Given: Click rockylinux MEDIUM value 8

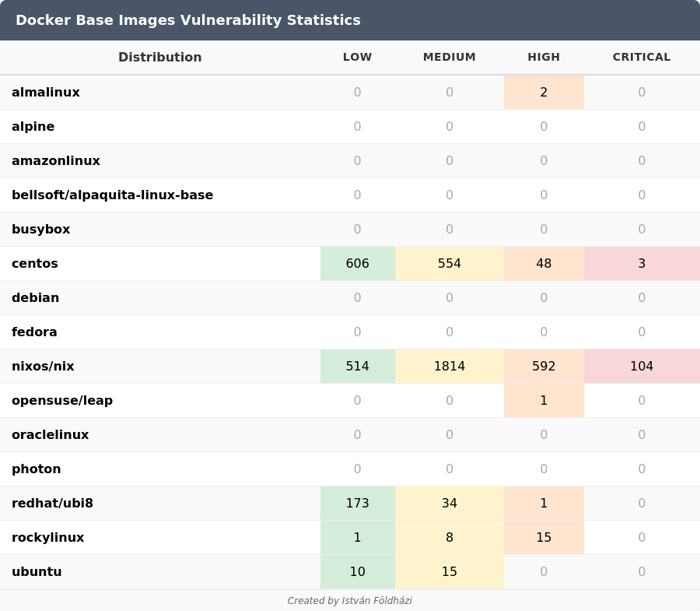Looking at the screenshot, I should pyautogui.click(x=449, y=537).
